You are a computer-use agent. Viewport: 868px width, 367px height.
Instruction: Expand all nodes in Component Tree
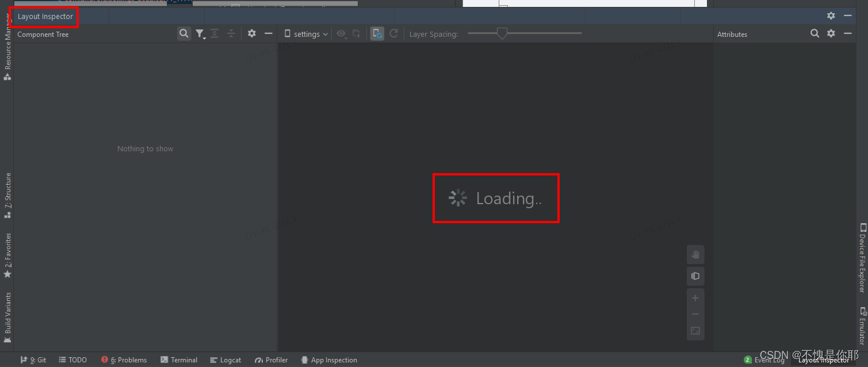(215, 34)
